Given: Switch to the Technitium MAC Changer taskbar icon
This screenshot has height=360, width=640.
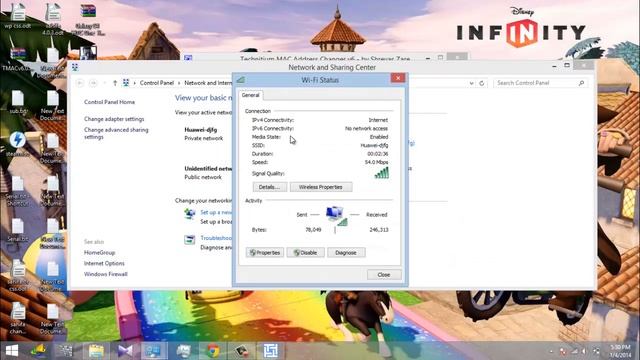Looking at the screenshot, I should (271, 351).
